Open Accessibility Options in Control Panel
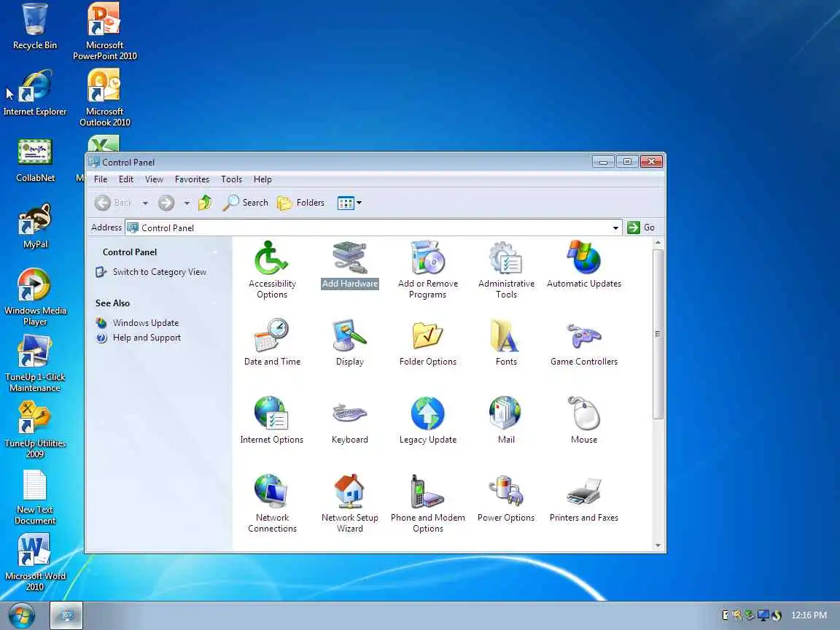This screenshot has height=630, width=840. tap(271, 270)
